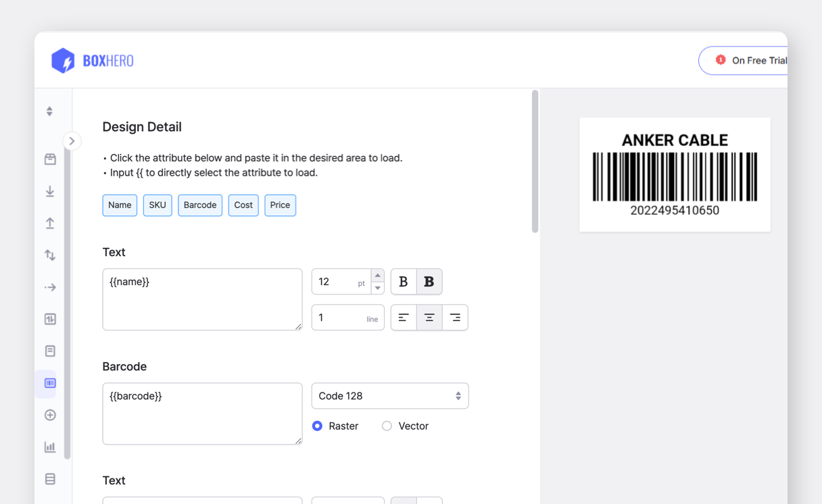
Task: Click the BoxHero logo
Action: tap(93, 61)
